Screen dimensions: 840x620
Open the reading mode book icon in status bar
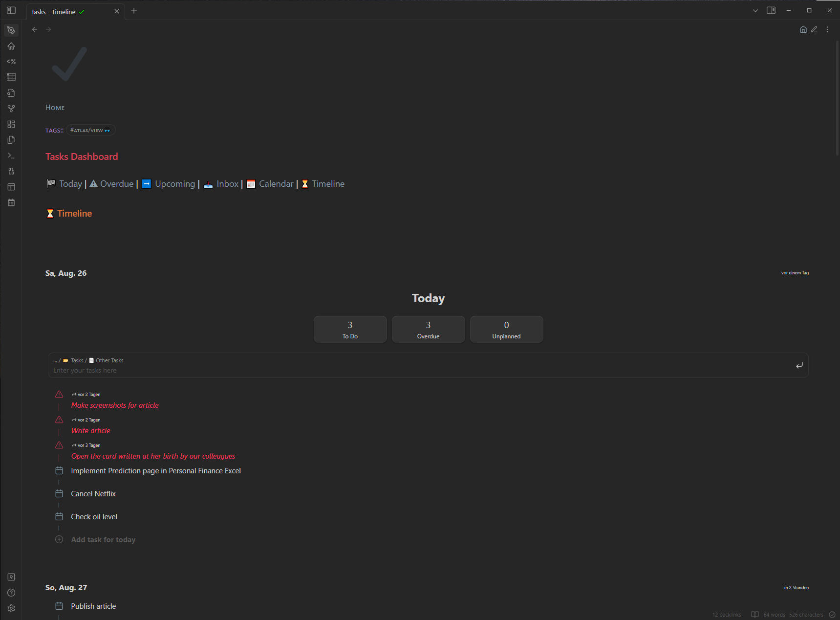pyautogui.click(x=754, y=615)
